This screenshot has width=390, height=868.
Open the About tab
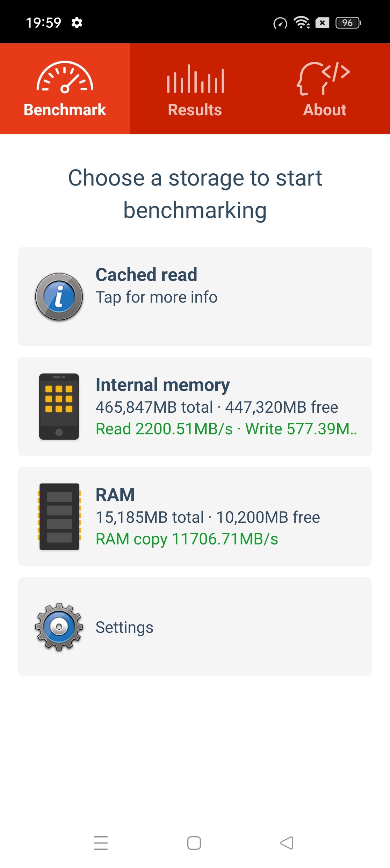coord(325,110)
